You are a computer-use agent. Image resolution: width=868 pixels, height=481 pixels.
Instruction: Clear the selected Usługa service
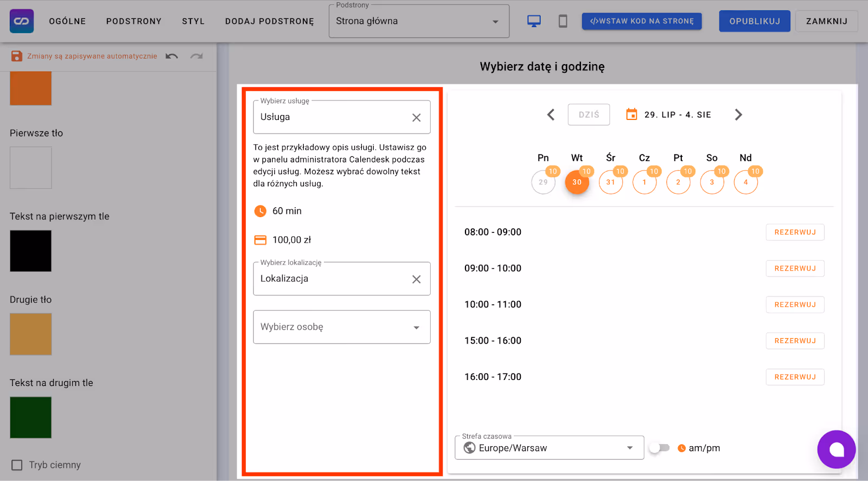point(416,117)
